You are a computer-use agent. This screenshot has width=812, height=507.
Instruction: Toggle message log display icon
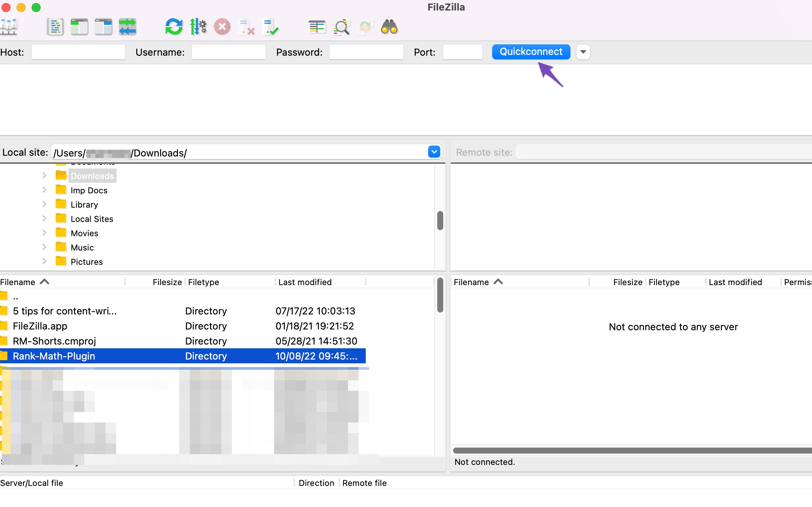(x=55, y=27)
